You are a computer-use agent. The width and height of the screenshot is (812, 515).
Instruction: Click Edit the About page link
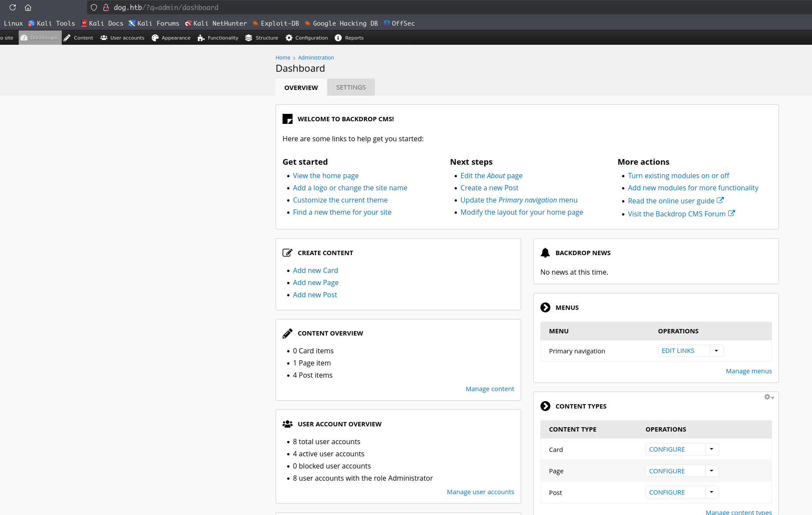click(491, 176)
